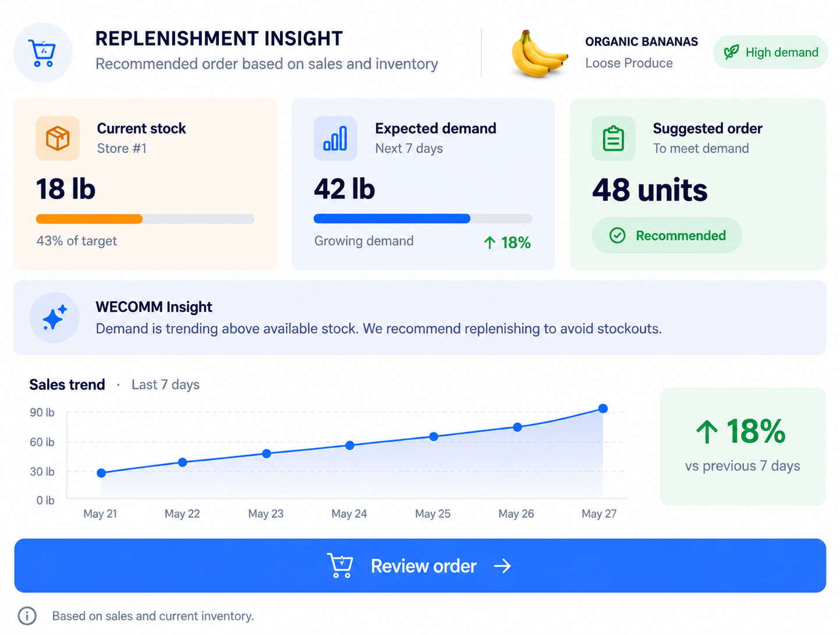Click the blue bar chart Expected demand icon
The height and width of the screenshot is (635, 840).
[x=335, y=138]
